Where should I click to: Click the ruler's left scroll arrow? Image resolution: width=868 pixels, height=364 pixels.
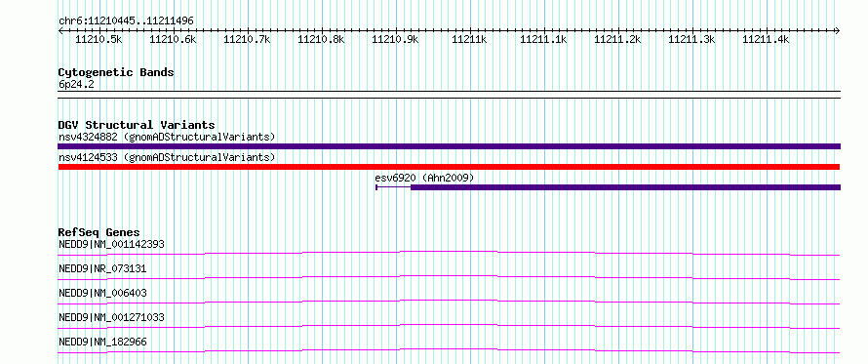click(60, 30)
